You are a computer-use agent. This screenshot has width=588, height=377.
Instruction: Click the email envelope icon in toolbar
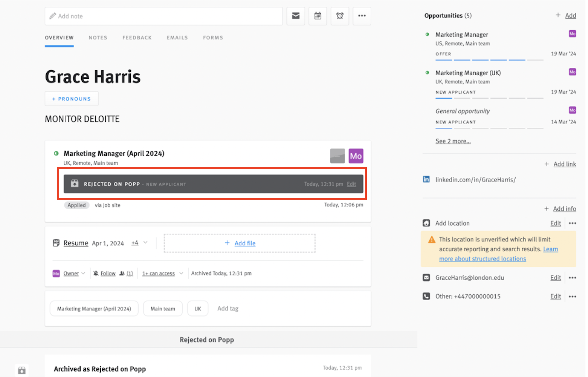[x=296, y=16]
